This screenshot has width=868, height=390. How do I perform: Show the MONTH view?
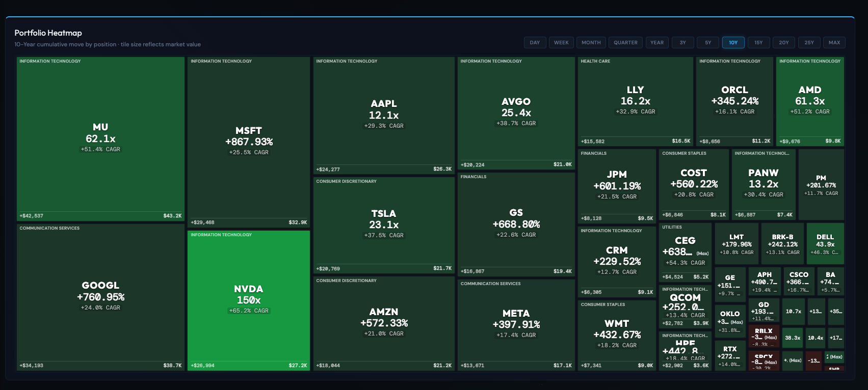[591, 43]
